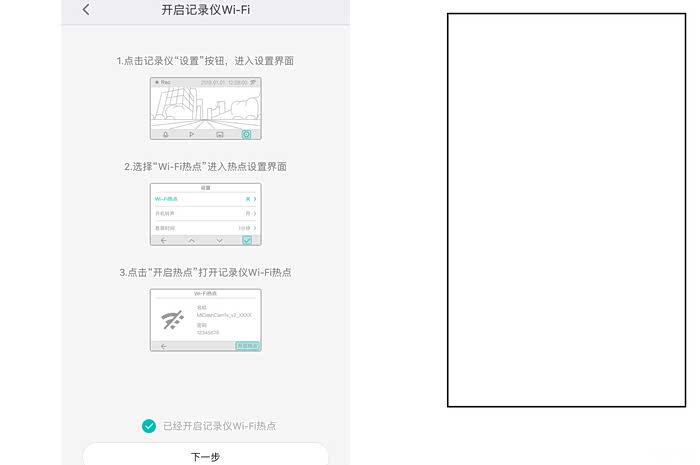Select instruction text 2.选择"Wi-Fi热点"进入热点设置界面
The height and width of the screenshot is (465, 700).
coord(205,166)
